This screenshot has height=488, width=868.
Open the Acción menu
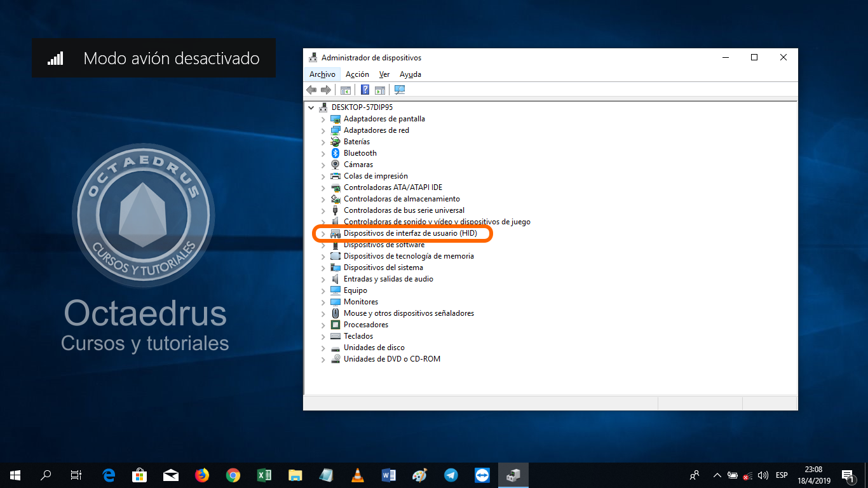[357, 74]
